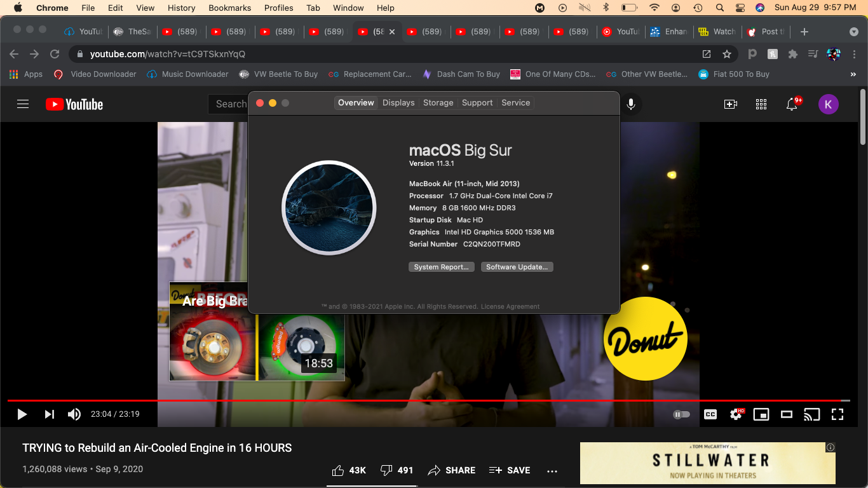Reload the current page
This screenshot has height=488, width=868.
click(55, 54)
